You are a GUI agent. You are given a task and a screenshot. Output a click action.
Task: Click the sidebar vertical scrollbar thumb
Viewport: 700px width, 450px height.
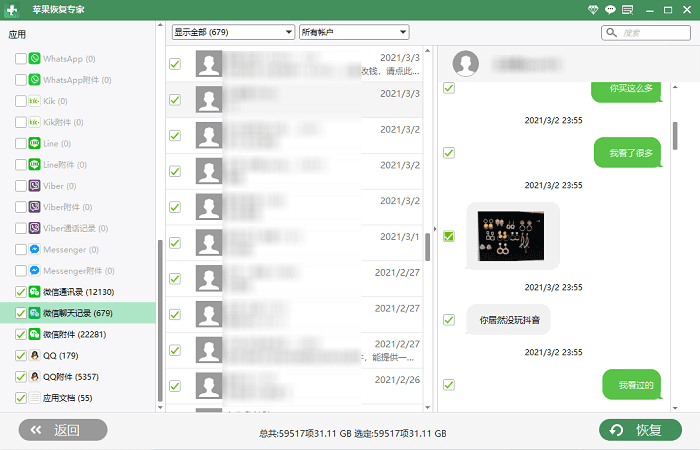click(160, 321)
